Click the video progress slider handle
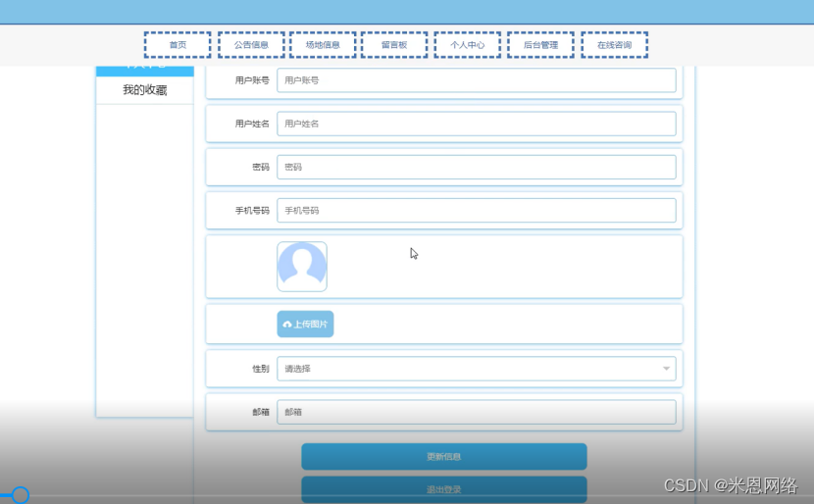The width and height of the screenshot is (814, 504). coord(21,495)
